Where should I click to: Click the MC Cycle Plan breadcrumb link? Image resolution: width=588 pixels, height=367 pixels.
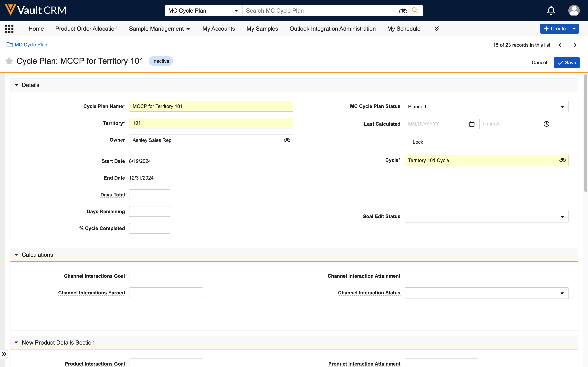coord(31,45)
